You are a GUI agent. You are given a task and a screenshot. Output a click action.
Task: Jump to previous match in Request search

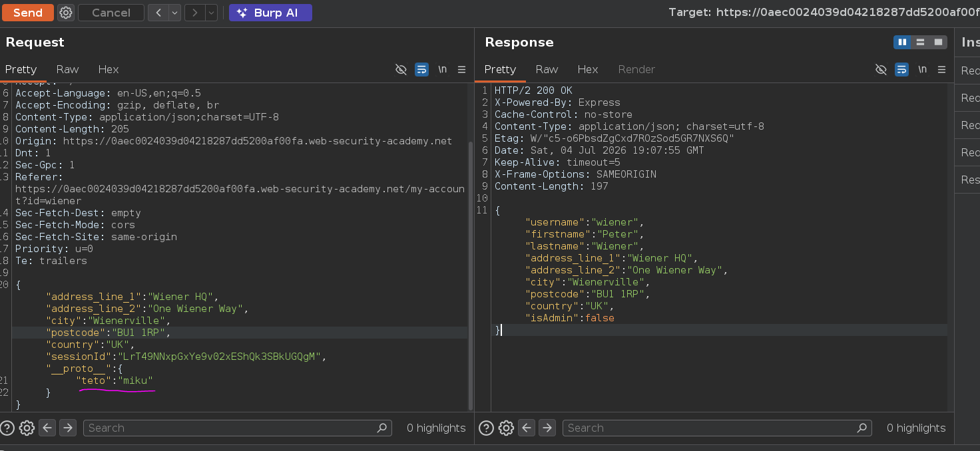click(47, 428)
